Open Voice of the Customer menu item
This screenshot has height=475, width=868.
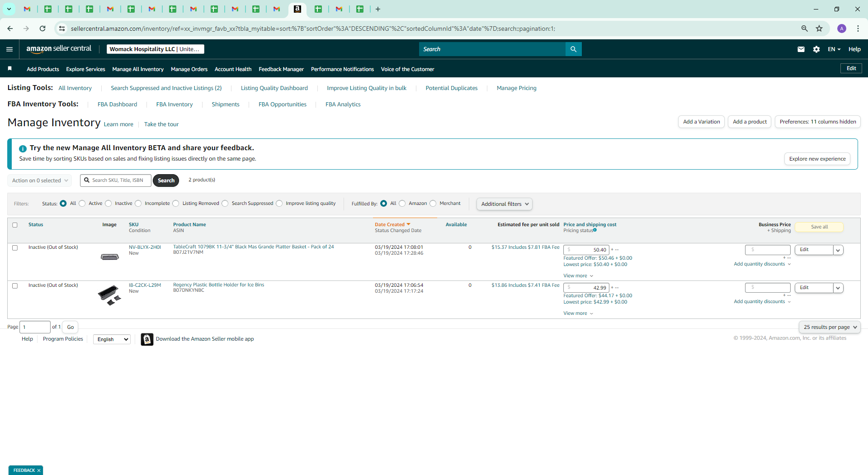[x=407, y=69]
